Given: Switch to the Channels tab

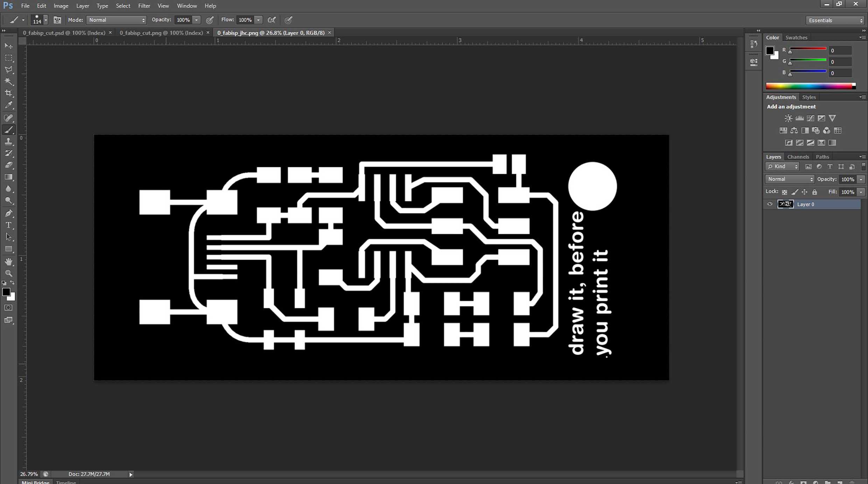Looking at the screenshot, I should tap(798, 157).
